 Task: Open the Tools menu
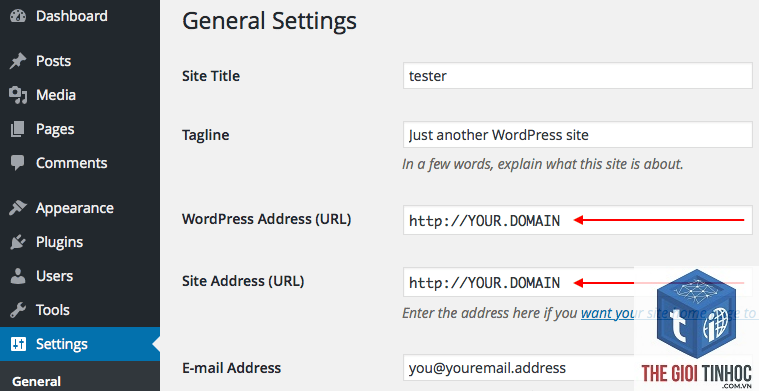click(x=53, y=310)
